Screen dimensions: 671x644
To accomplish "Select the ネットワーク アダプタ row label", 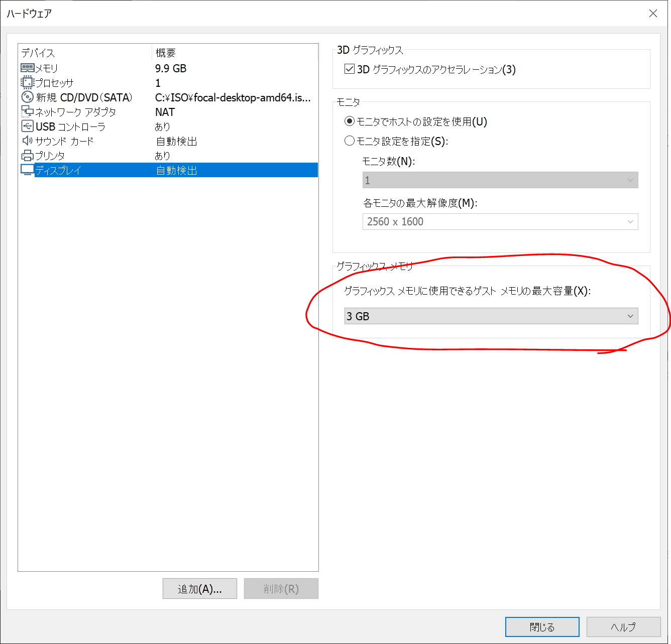I will 75,112.
